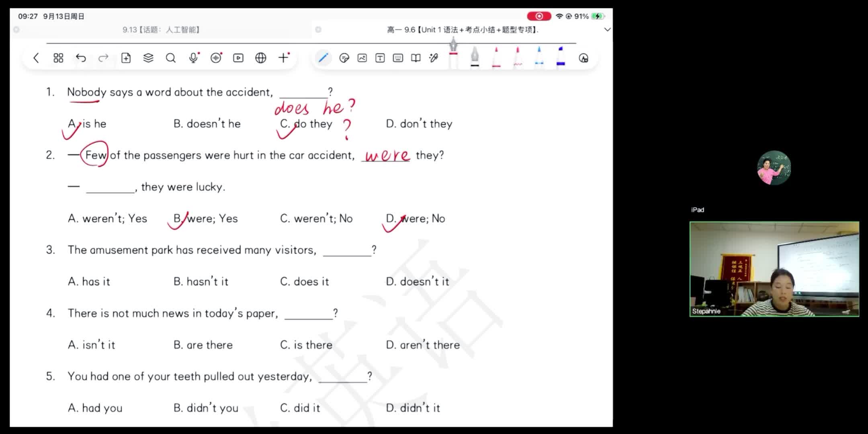Switch to the 高一 9.6 Unit 1 tab

(x=463, y=29)
